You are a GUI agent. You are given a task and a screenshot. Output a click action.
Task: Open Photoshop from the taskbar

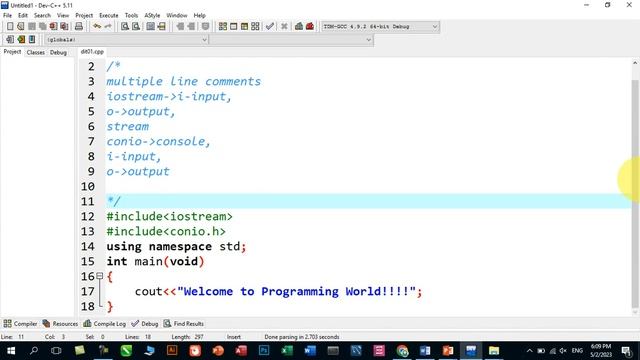[264, 351]
